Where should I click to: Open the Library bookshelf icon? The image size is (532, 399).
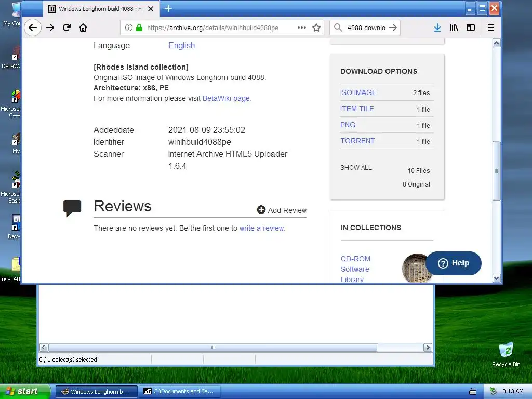coord(454,28)
